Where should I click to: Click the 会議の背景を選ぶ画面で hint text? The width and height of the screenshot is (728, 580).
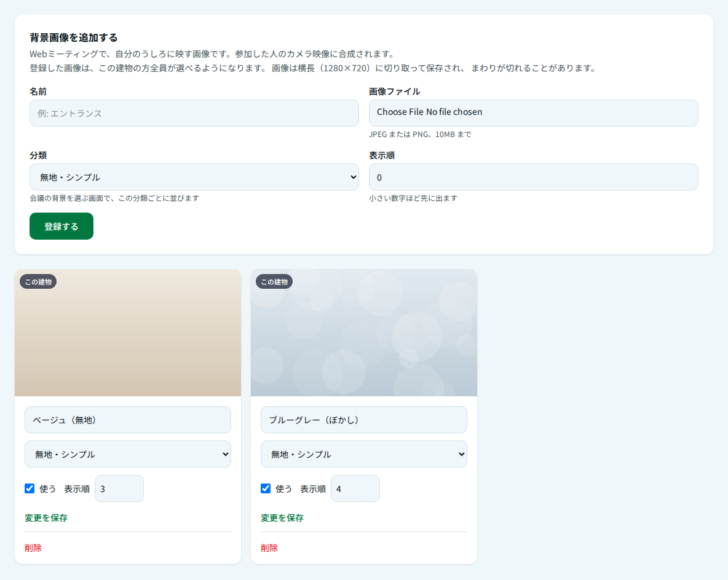114,198
